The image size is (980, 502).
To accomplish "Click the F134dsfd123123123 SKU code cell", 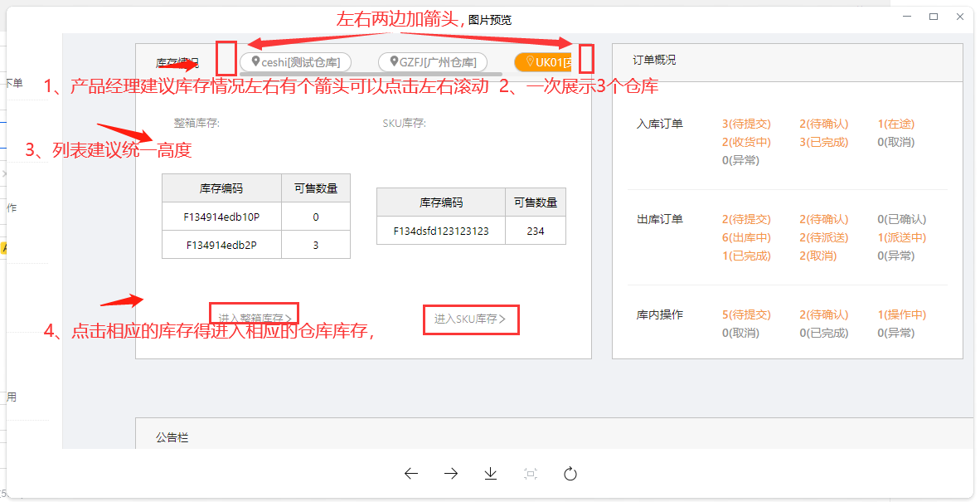I will (x=440, y=232).
